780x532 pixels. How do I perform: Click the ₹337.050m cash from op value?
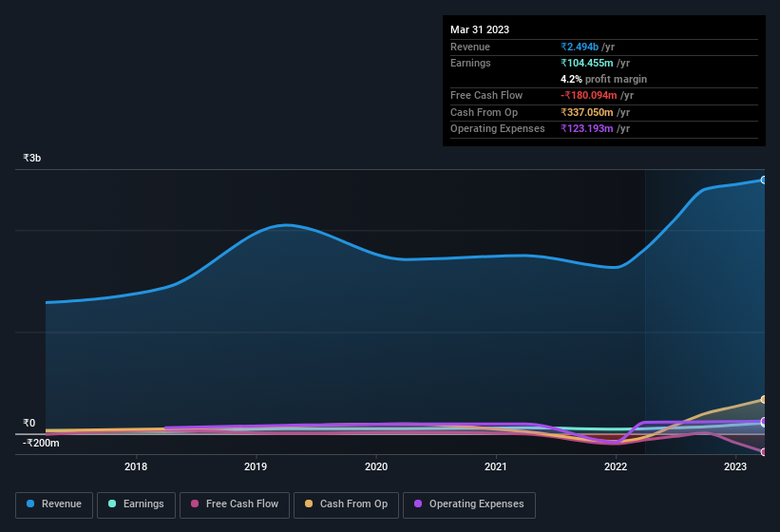(x=587, y=112)
